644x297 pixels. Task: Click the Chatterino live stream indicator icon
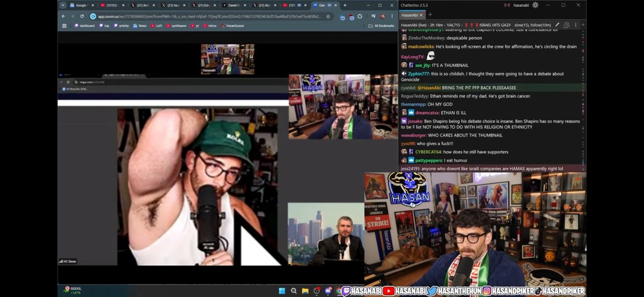click(x=507, y=5)
